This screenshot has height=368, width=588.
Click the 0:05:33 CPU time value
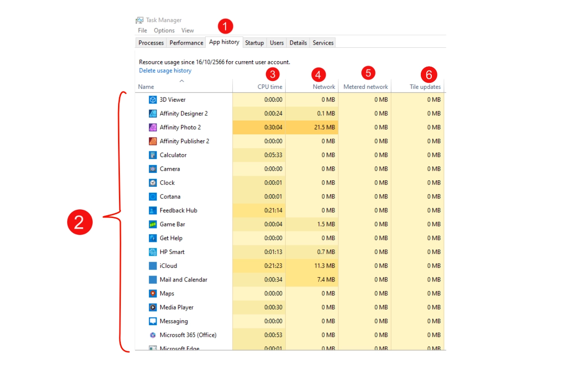tap(273, 155)
